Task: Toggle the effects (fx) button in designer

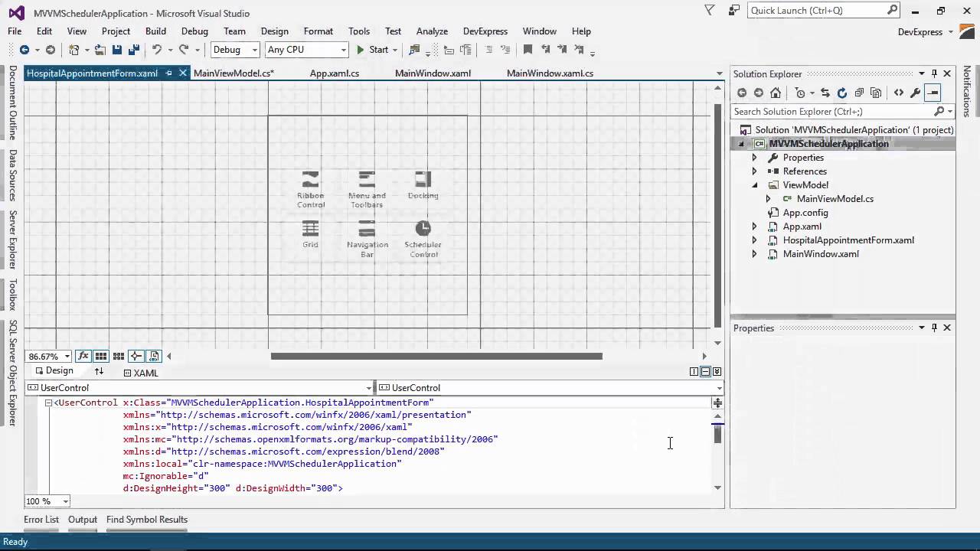Action: (x=83, y=356)
